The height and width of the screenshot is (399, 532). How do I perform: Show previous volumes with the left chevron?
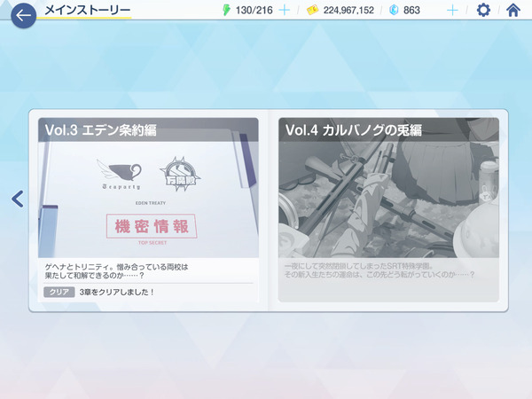tap(18, 199)
